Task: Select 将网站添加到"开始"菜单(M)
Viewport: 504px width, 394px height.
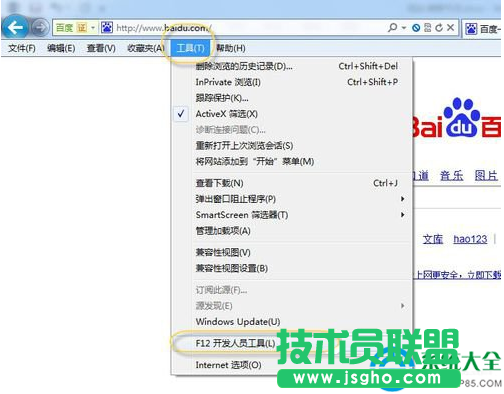Action: coord(292,162)
